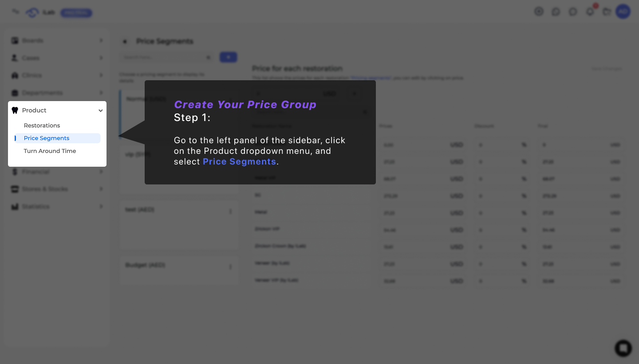Click the Boards sidebar icon
Screen dimensions: 639x364
point(15,40)
